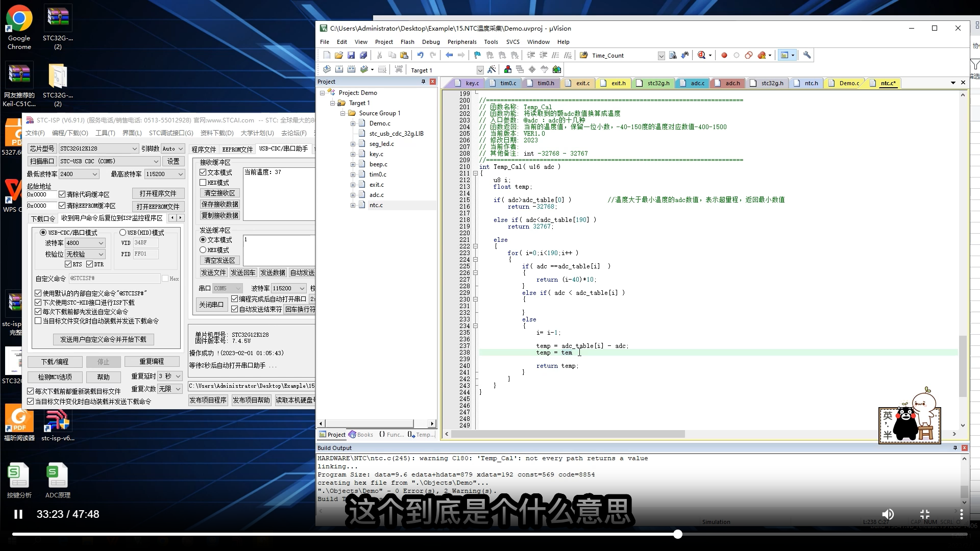Toggle 清除代码缓冲区 checkbox

point(62,194)
